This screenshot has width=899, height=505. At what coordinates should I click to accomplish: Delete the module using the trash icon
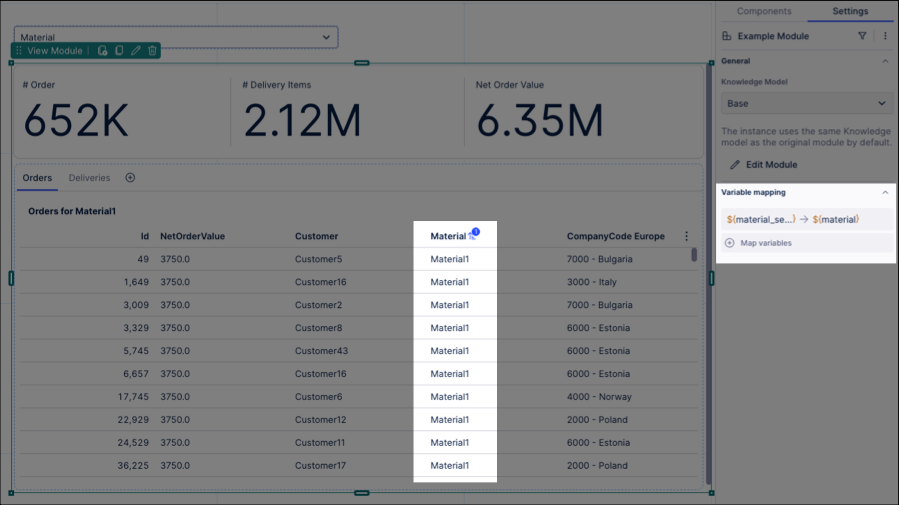coord(152,50)
